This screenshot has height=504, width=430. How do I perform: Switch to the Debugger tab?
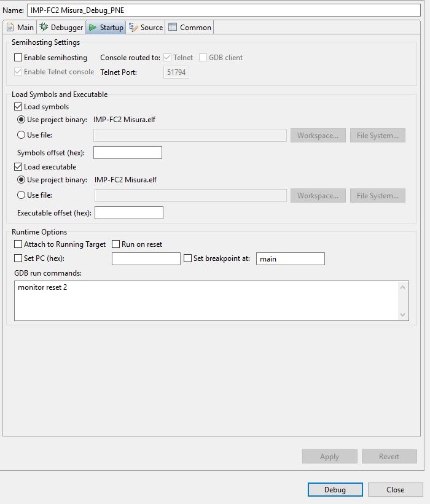pos(61,28)
